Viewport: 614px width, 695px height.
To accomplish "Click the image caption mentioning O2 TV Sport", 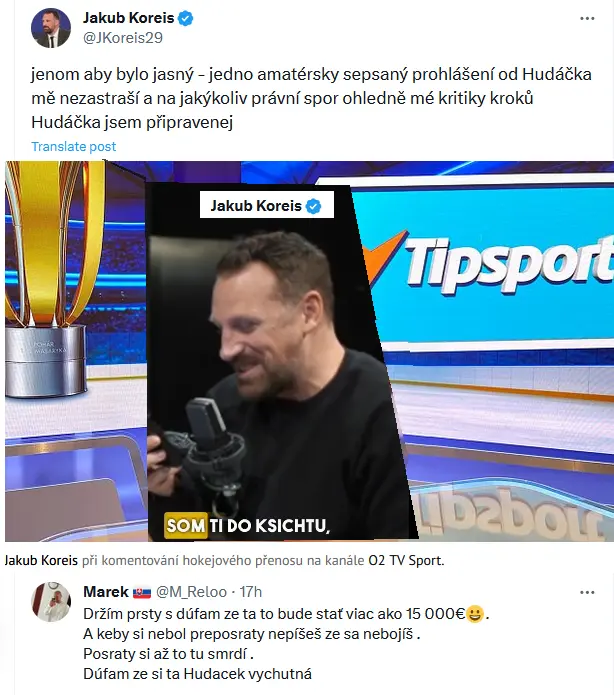I will [x=224, y=561].
